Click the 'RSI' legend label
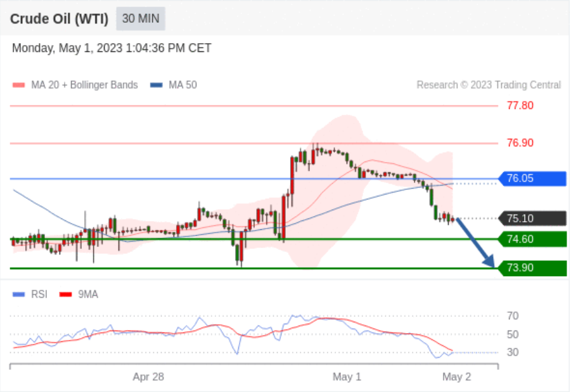 [x=39, y=294]
